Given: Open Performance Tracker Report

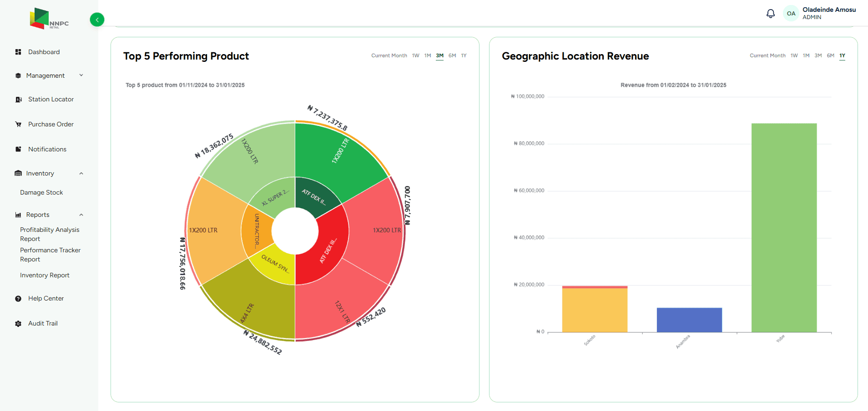Looking at the screenshot, I should pyautogui.click(x=50, y=255).
